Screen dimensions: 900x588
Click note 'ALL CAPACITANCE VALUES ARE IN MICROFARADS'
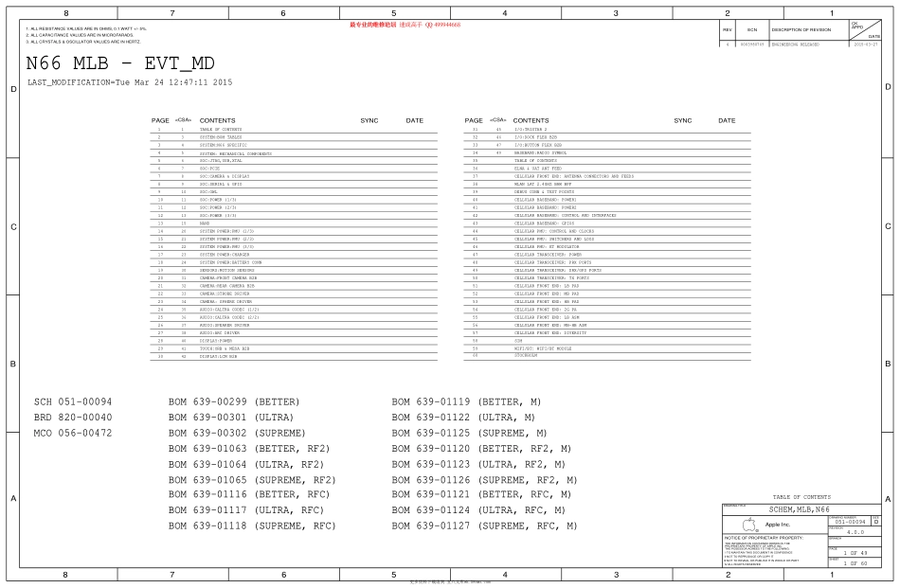[80, 35]
